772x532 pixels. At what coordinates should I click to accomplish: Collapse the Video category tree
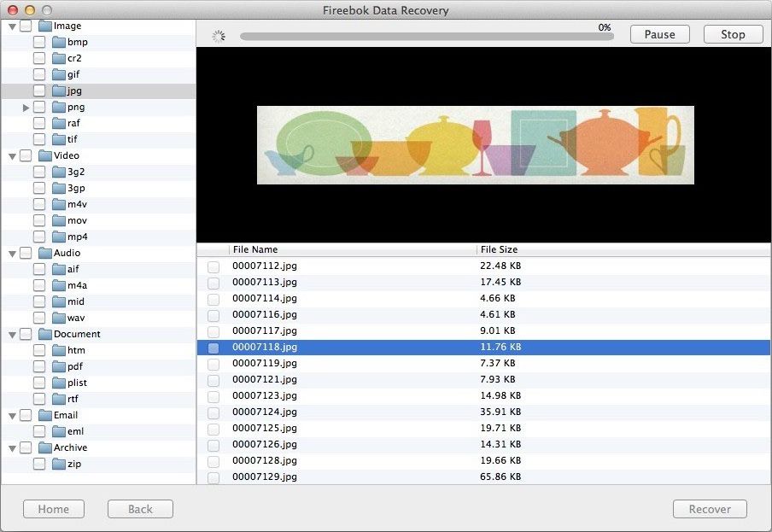(12, 156)
